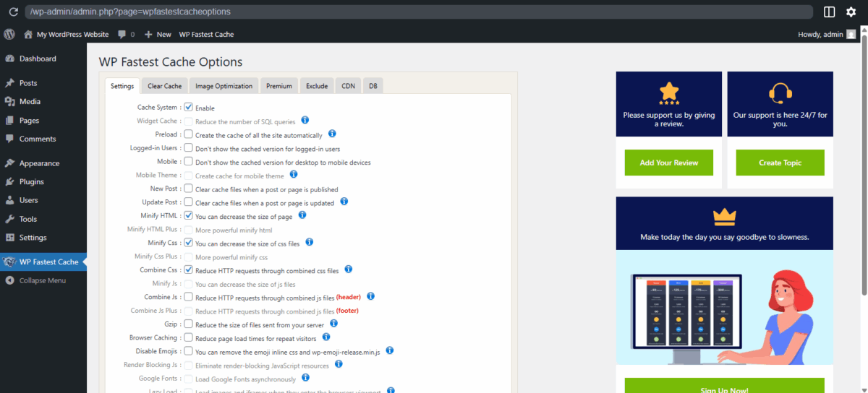Click the browser split view icon

[829, 12]
